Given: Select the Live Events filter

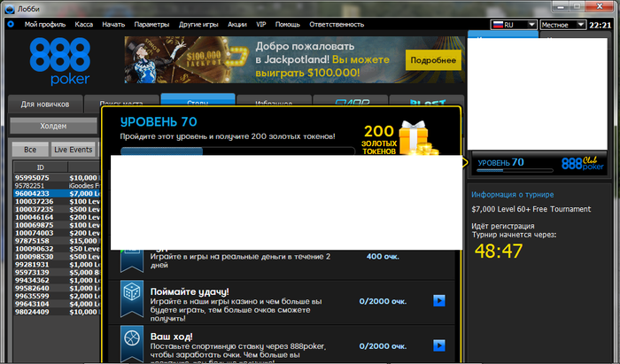Looking at the screenshot, I should point(74,150).
